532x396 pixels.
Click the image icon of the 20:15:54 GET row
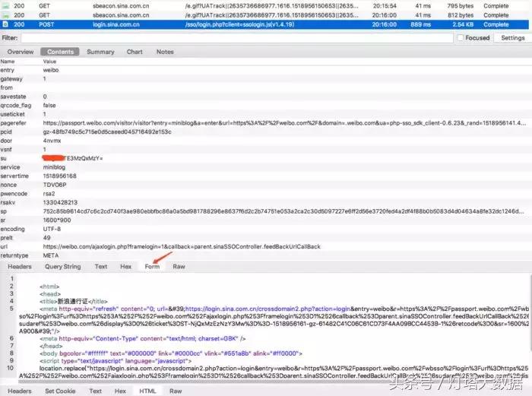click(5, 6)
